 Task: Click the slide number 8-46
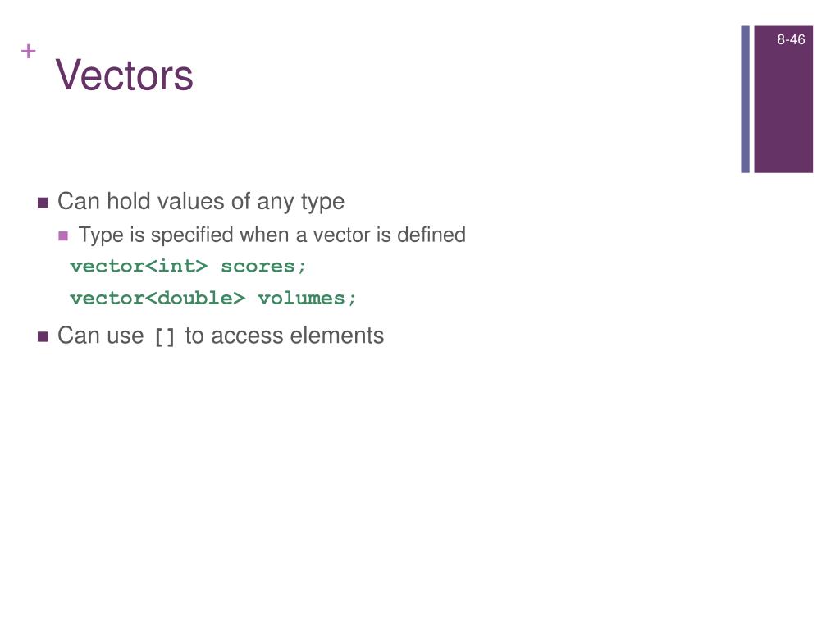791,39
